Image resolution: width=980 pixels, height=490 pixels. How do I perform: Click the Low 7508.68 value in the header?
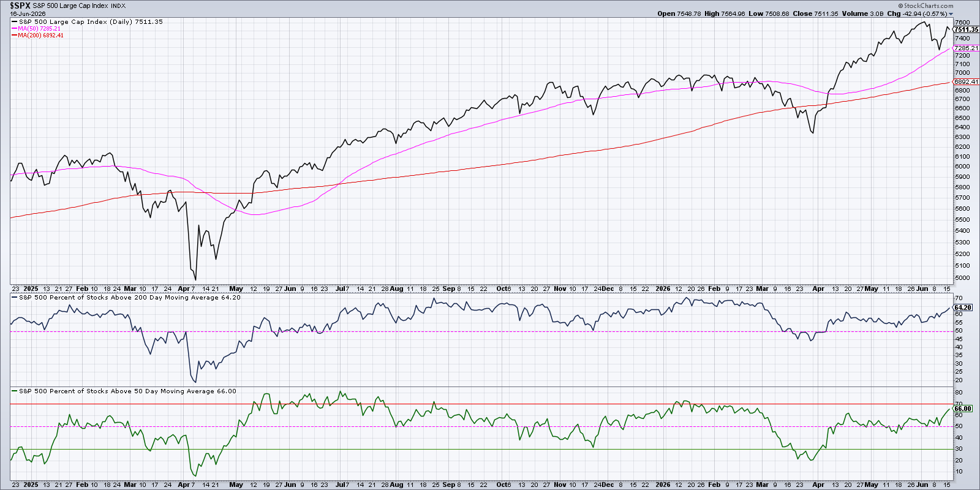pos(769,13)
